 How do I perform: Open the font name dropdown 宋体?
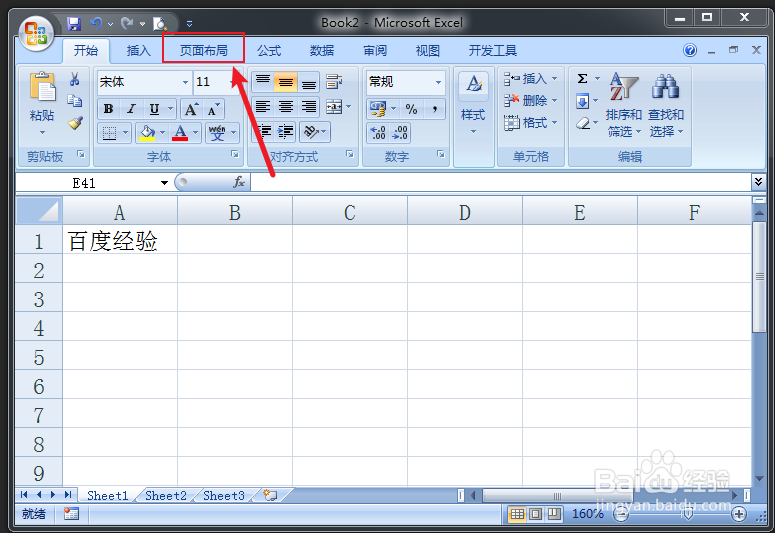(x=185, y=82)
